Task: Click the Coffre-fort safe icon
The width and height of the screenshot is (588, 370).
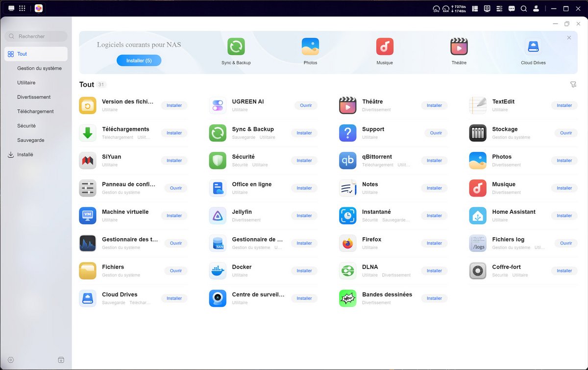Action: [478, 271]
